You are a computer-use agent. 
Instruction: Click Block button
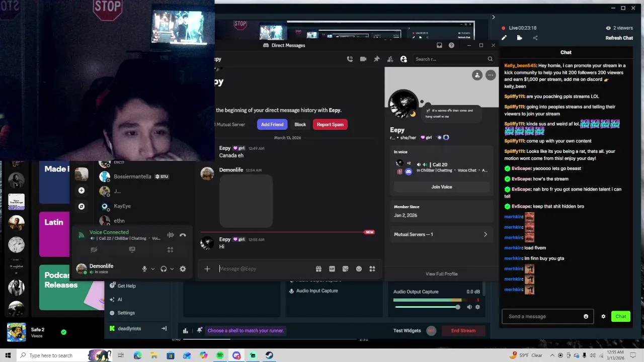point(300,124)
